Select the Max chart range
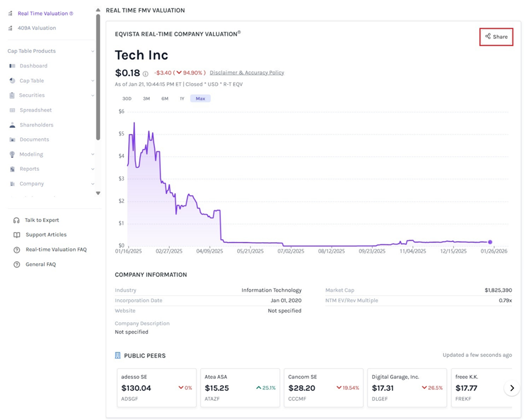Viewport: 524px width, 420px height. pyautogui.click(x=200, y=99)
